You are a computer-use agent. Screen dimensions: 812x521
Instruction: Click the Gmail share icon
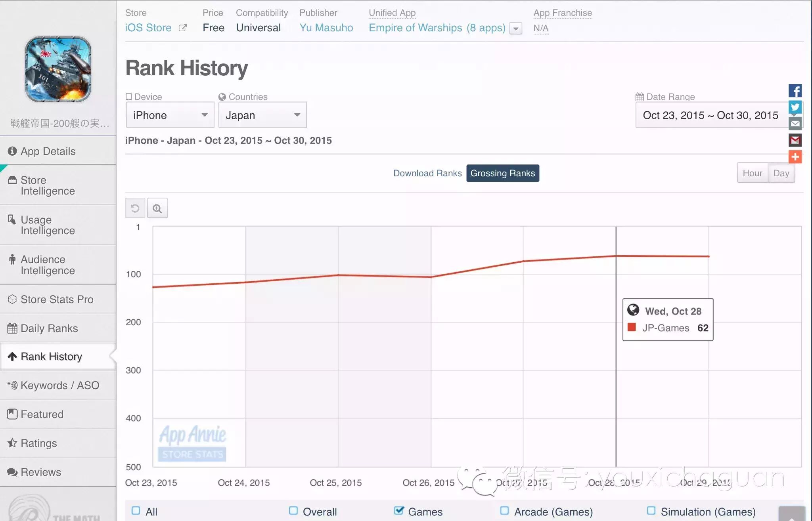(795, 140)
